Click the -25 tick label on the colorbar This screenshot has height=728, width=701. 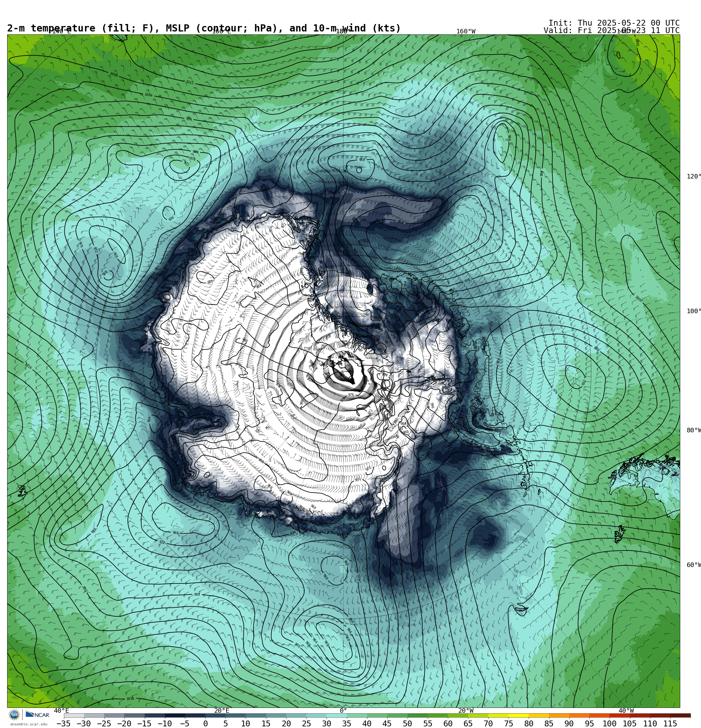pos(104,723)
